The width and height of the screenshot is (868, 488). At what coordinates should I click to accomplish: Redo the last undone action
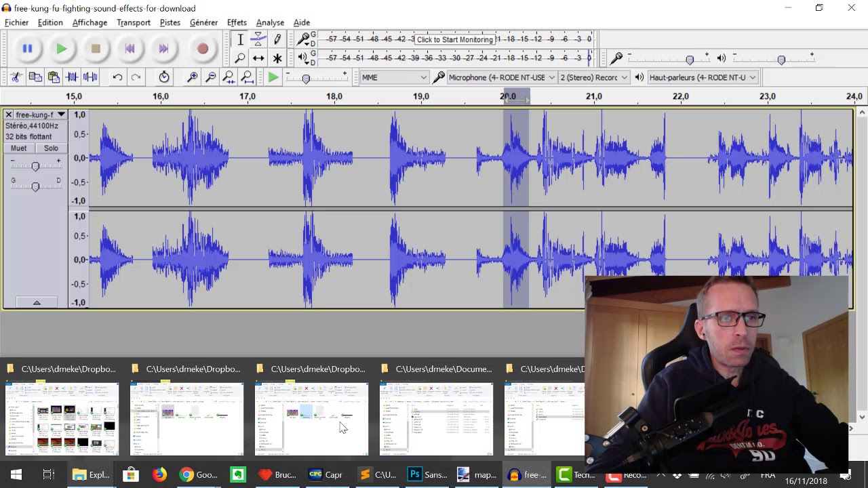(x=136, y=77)
